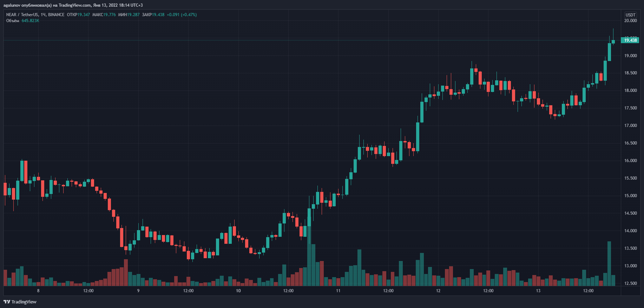
Task: Click the 12.500 price axis label
Action: pos(630,283)
